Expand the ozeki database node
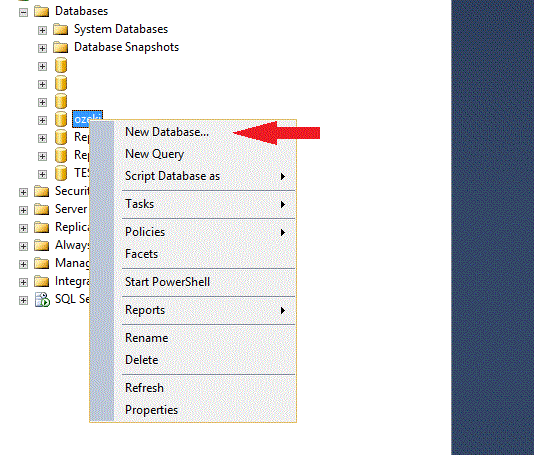The height and width of the screenshot is (455, 534). [x=42, y=121]
